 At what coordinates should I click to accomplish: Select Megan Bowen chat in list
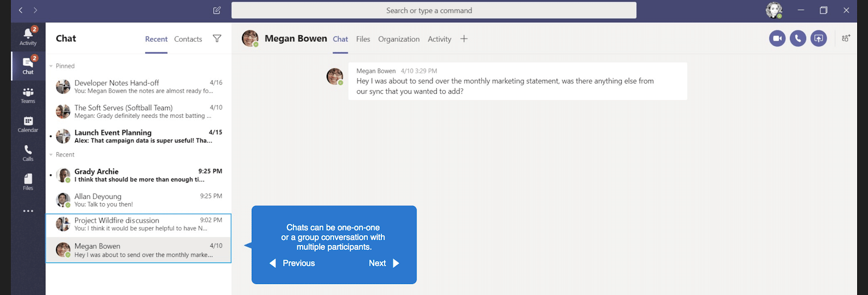(139, 250)
